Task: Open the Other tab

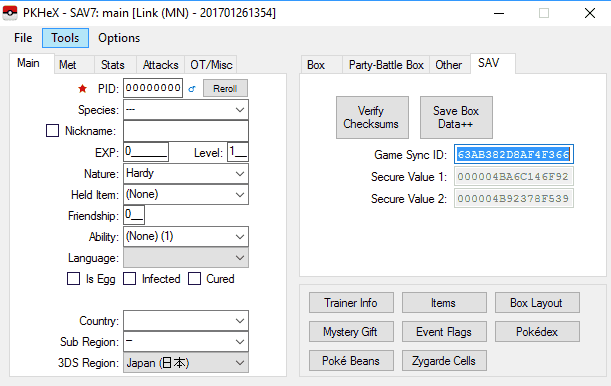Action: (449, 65)
